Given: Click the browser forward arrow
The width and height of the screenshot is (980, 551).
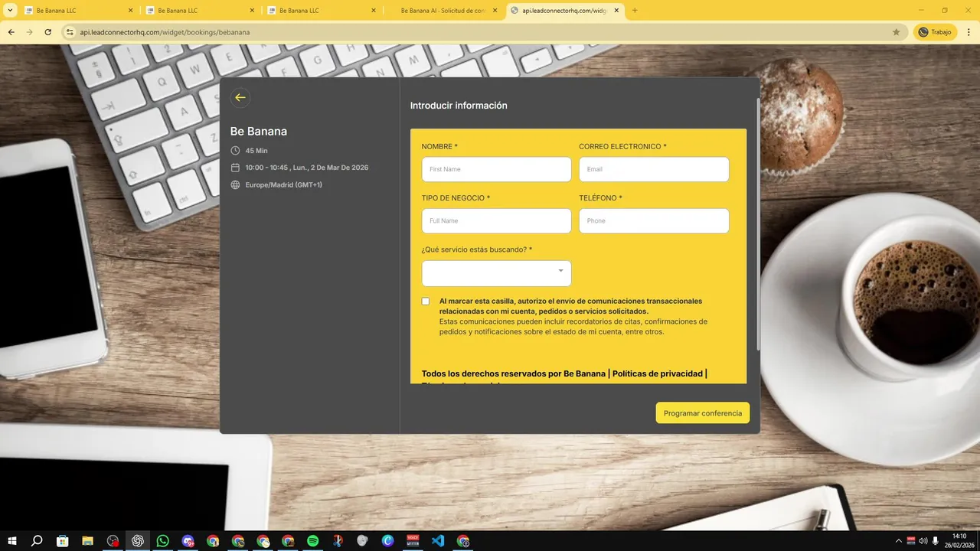Looking at the screenshot, I should pyautogui.click(x=29, y=32).
